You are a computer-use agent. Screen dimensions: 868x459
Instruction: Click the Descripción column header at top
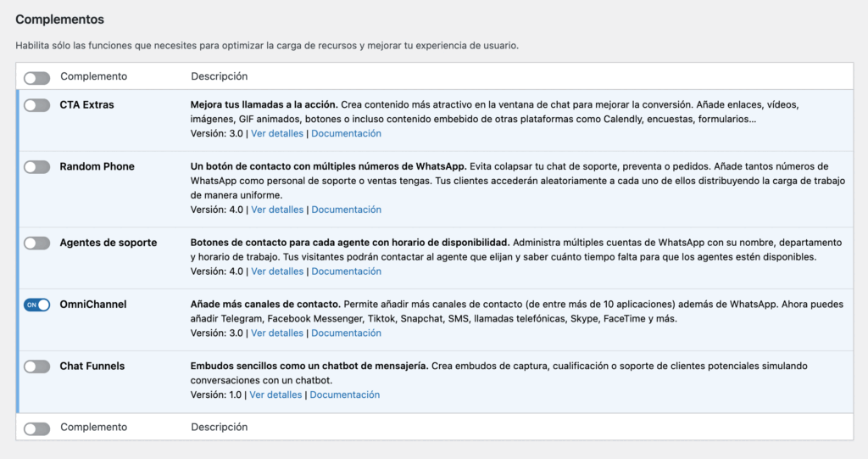coord(219,76)
